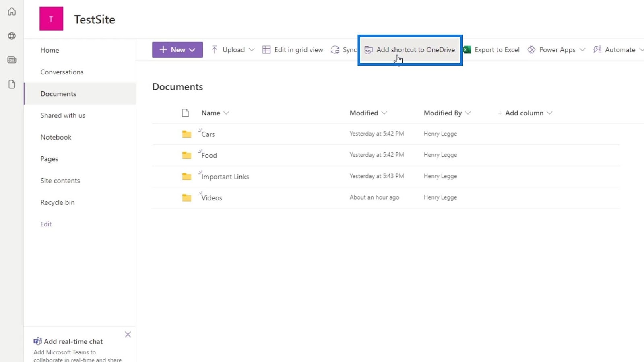Viewport: 644px width, 362px height.
Task: Open the Videos folder name link
Action: point(212,198)
